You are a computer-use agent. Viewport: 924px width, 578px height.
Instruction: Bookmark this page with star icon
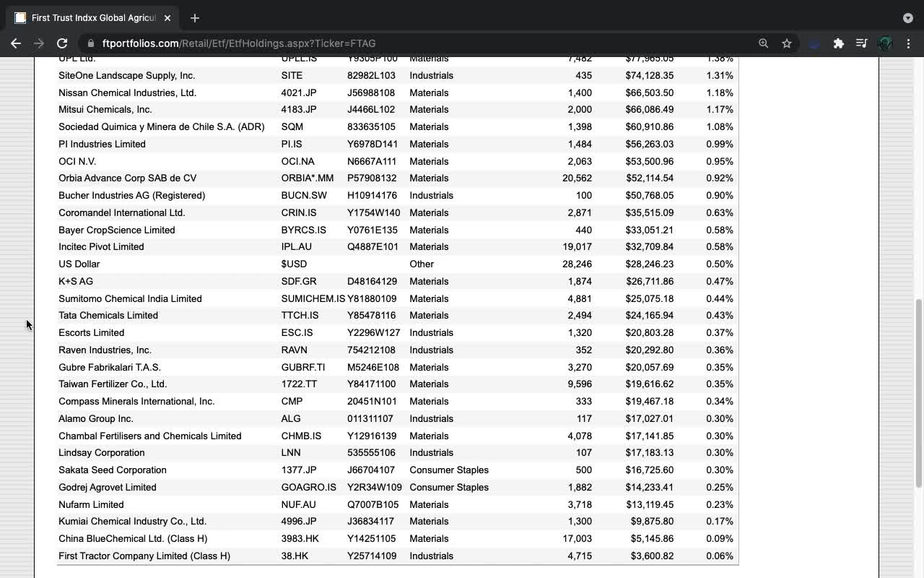(x=787, y=43)
